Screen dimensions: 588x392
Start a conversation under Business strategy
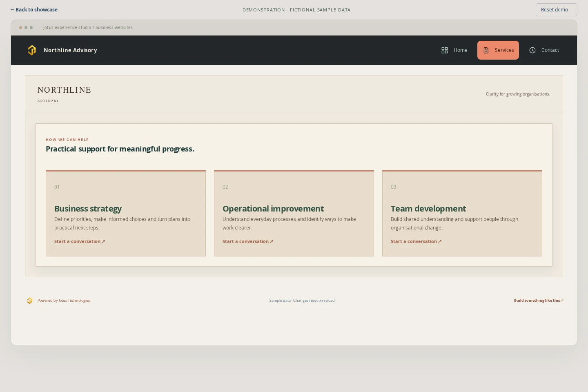coord(80,241)
